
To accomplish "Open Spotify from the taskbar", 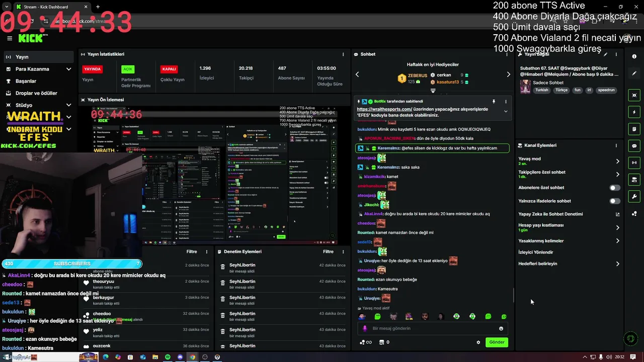I will 168,357.
